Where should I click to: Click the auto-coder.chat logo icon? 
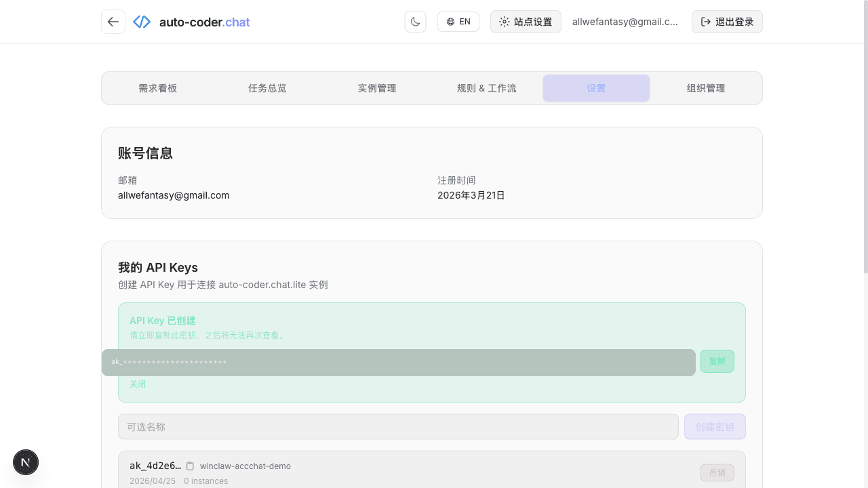pos(141,21)
